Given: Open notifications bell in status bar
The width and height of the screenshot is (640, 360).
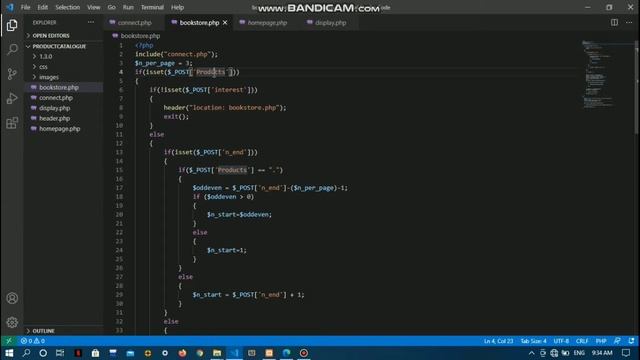Looking at the screenshot, I should [631, 341].
